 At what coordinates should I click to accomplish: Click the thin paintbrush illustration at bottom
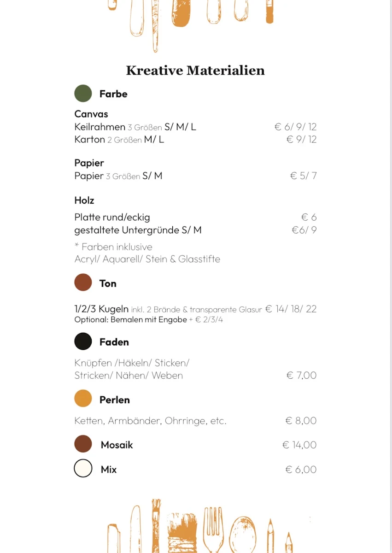pos(156,525)
